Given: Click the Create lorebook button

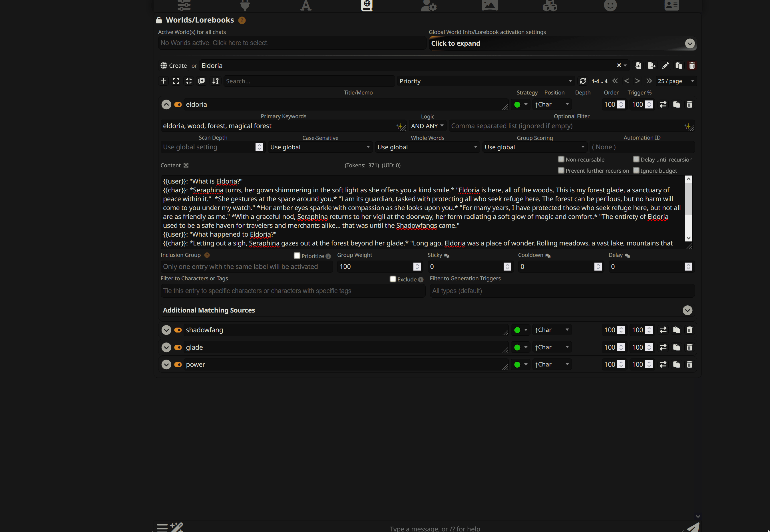Looking at the screenshot, I should 174,66.
